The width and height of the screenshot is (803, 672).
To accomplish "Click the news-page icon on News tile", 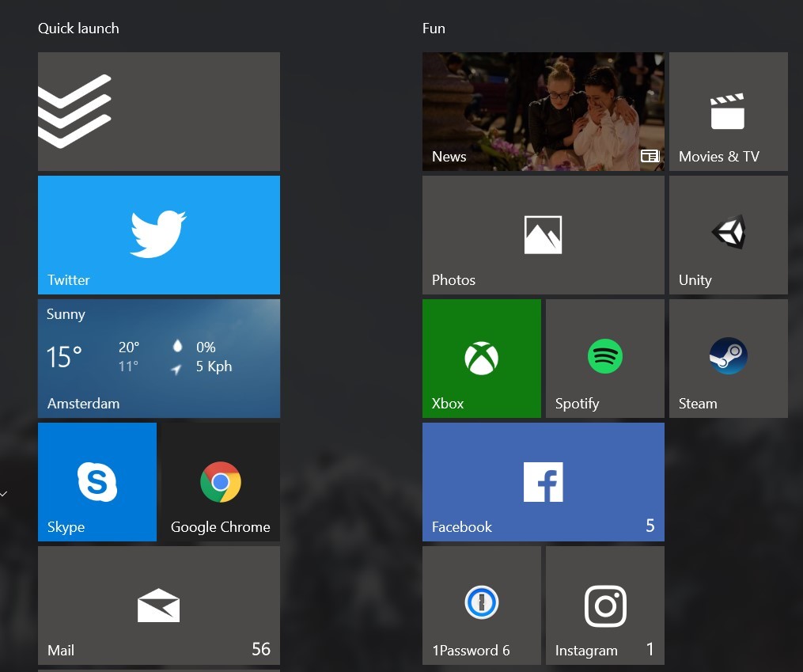I will (650, 157).
